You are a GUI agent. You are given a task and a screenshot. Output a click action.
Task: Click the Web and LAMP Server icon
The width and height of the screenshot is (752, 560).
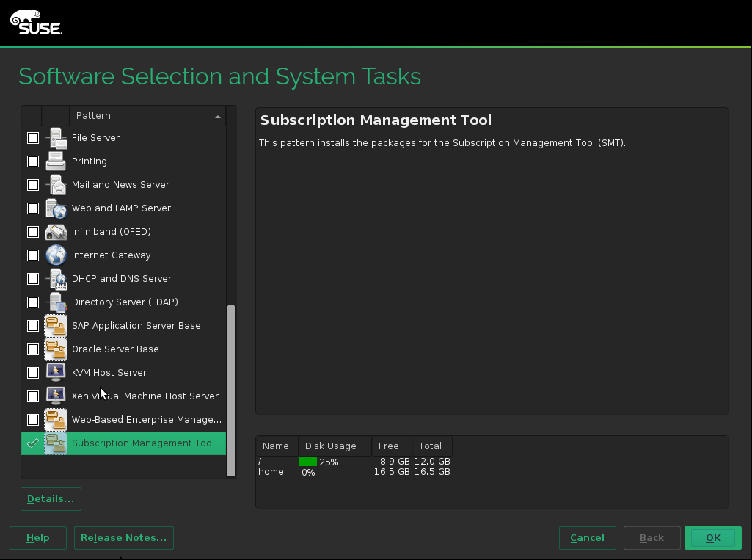[x=56, y=208]
